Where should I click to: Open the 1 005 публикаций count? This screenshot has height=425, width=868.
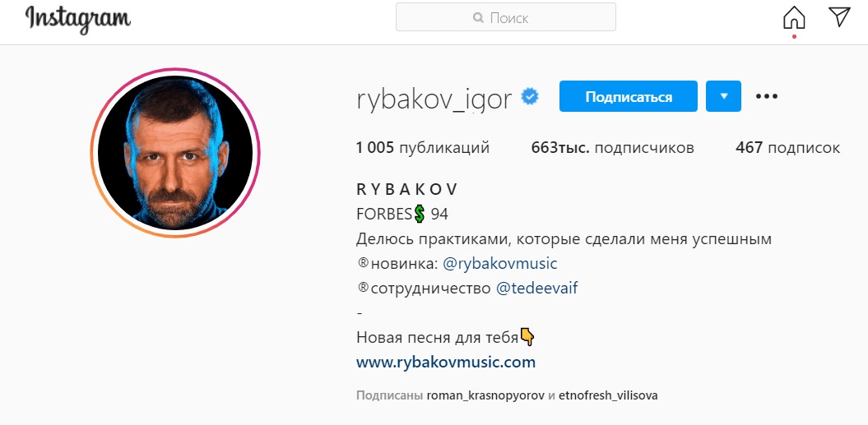tap(423, 148)
